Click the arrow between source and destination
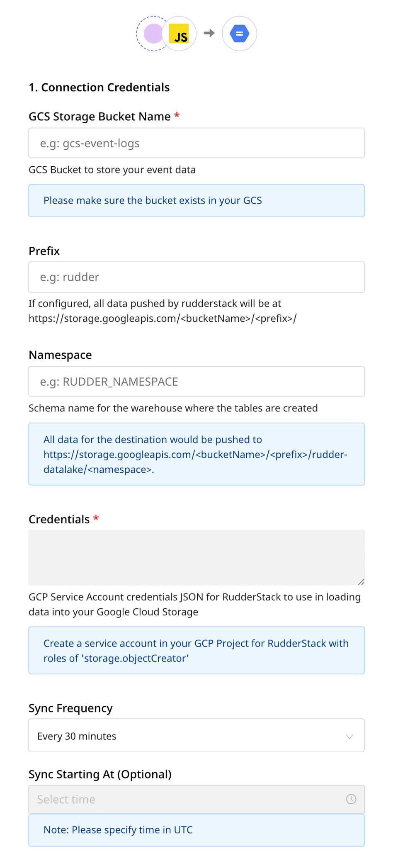Viewport: 398px width, 868px height. [209, 34]
